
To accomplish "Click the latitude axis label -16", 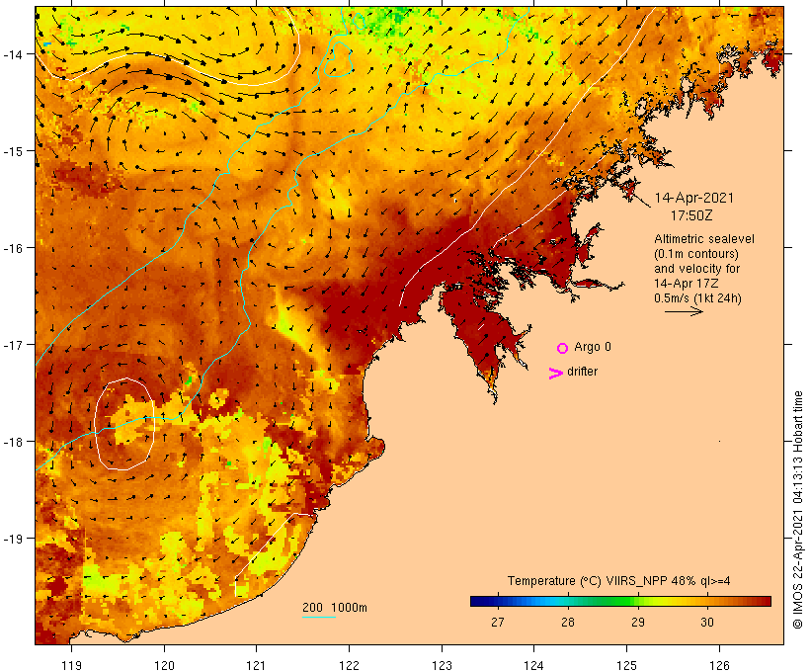I will 12,248.
